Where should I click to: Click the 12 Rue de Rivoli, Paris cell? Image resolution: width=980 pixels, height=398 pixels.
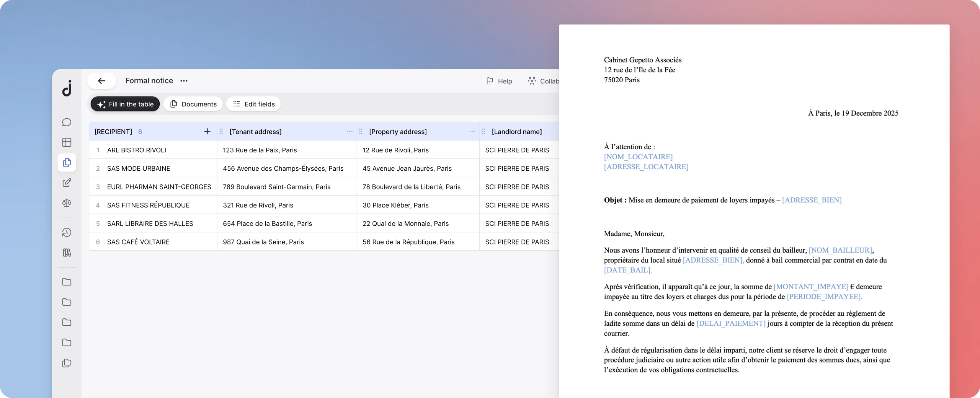(418, 150)
